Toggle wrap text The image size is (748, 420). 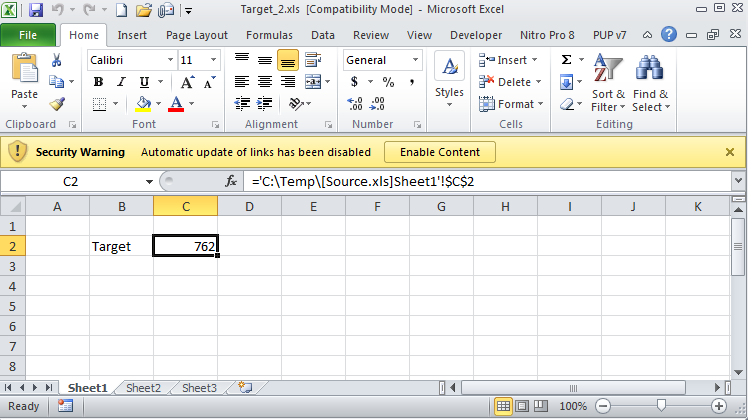(x=313, y=60)
